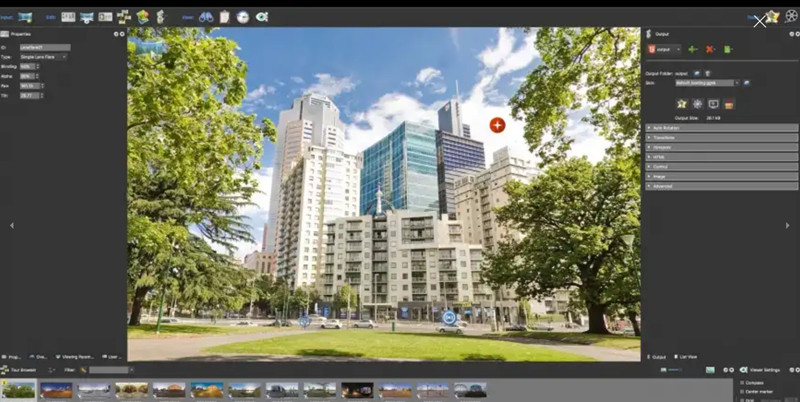Switch to the User Data tab at bottom left

point(112,357)
